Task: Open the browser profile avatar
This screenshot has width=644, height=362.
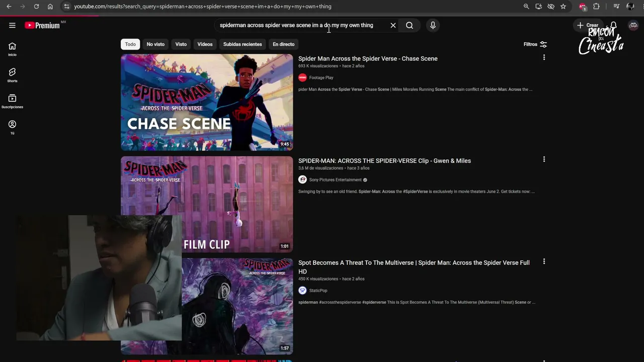Action: tap(630, 7)
